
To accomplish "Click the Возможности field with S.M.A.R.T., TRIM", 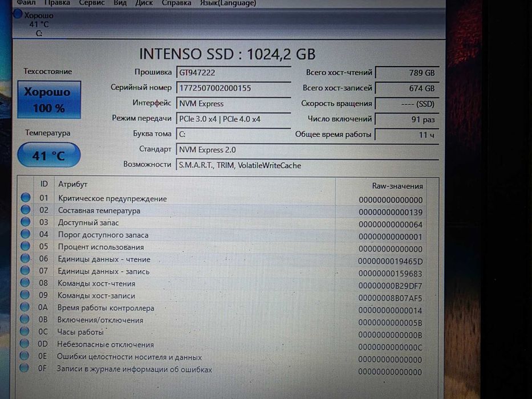I will coord(307,165).
